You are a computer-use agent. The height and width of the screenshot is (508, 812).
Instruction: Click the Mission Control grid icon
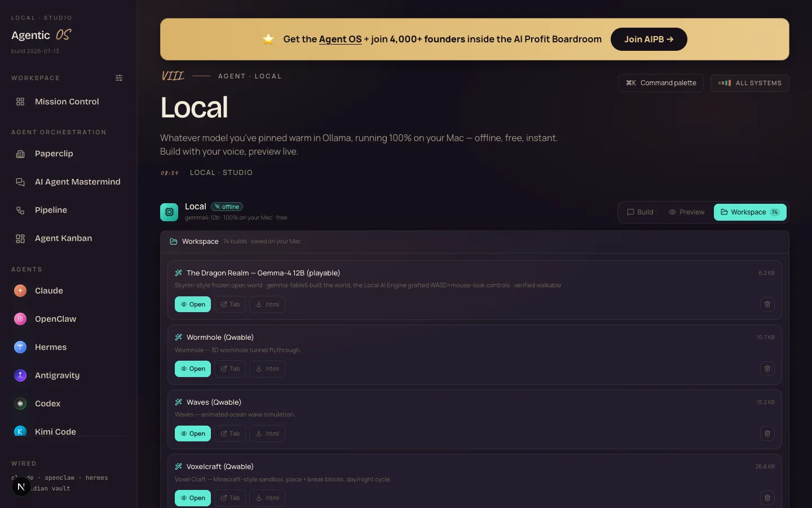tap(20, 102)
